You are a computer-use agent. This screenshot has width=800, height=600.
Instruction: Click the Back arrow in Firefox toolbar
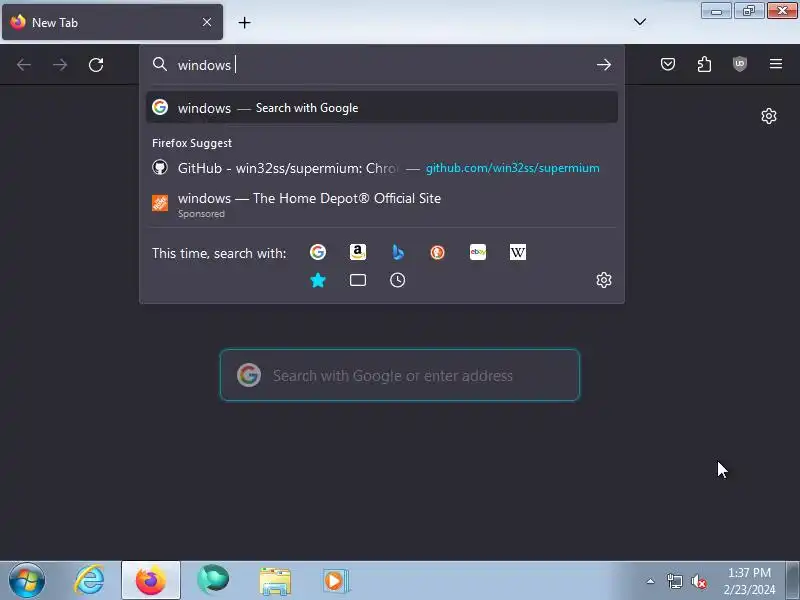[x=24, y=65]
